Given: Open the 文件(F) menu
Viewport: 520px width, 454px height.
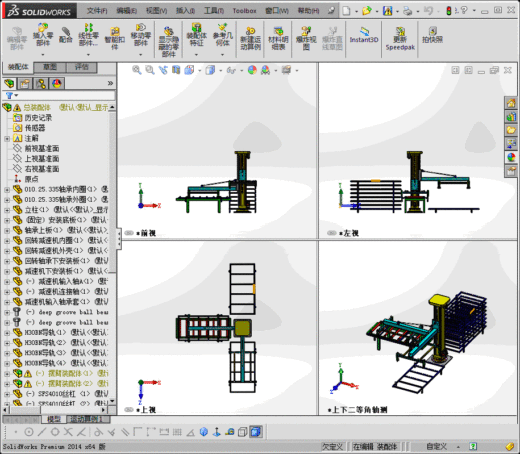Looking at the screenshot, I should [97, 11].
